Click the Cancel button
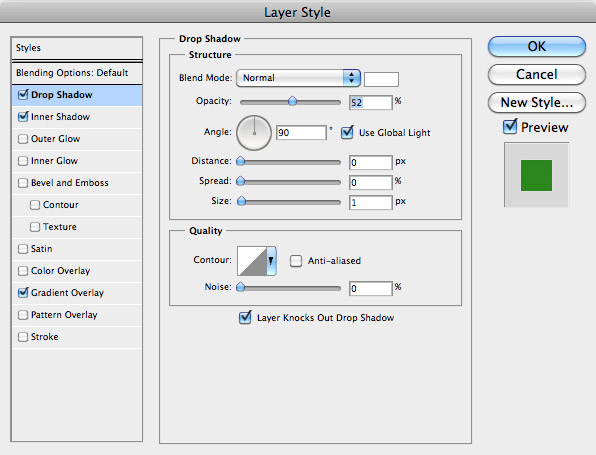This screenshot has width=596, height=455. [x=536, y=74]
